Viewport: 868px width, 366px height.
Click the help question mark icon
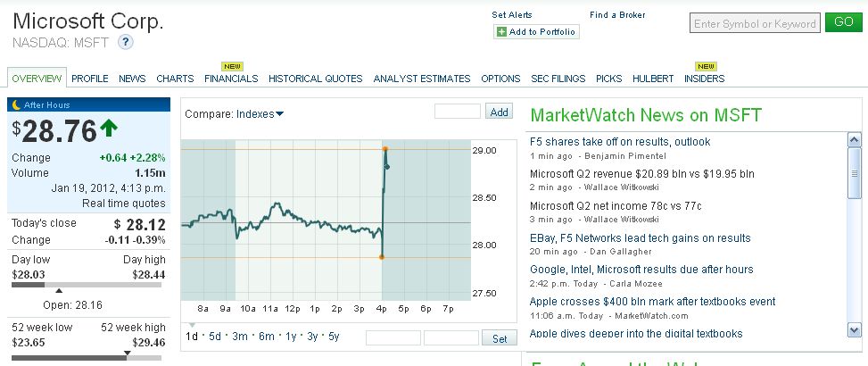(126, 41)
